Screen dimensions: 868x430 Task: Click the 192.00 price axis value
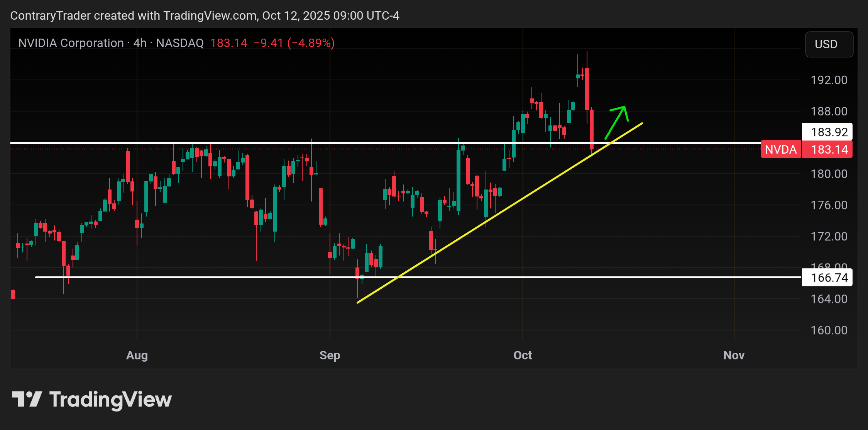(x=829, y=80)
